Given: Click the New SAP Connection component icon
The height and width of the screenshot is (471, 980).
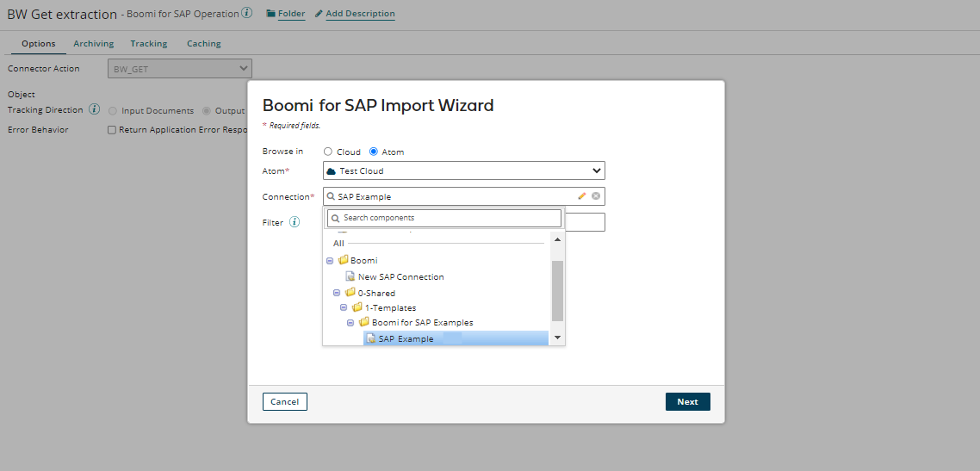Looking at the screenshot, I should (350, 276).
